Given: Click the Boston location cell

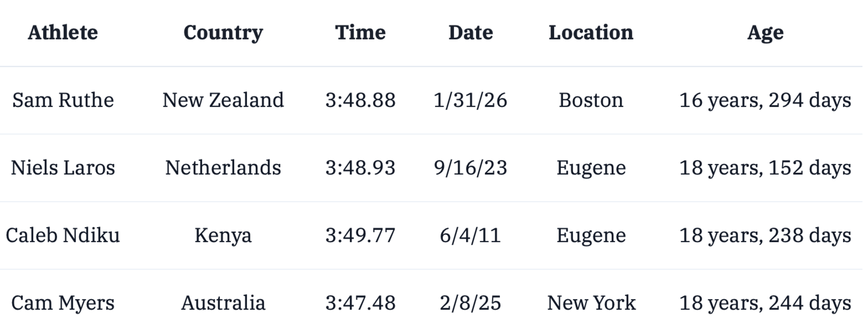Looking at the screenshot, I should pyautogui.click(x=591, y=100).
